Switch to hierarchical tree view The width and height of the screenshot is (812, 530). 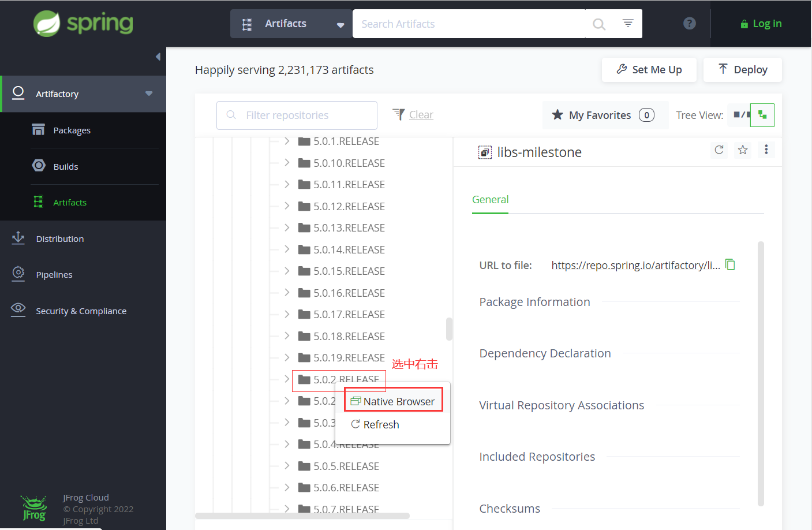[762, 115]
